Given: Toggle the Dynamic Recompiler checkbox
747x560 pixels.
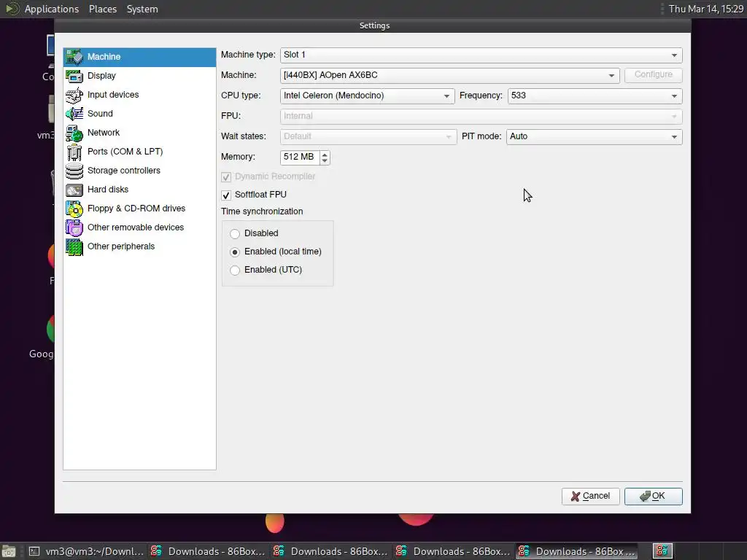Looking at the screenshot, I should point(226,177).
